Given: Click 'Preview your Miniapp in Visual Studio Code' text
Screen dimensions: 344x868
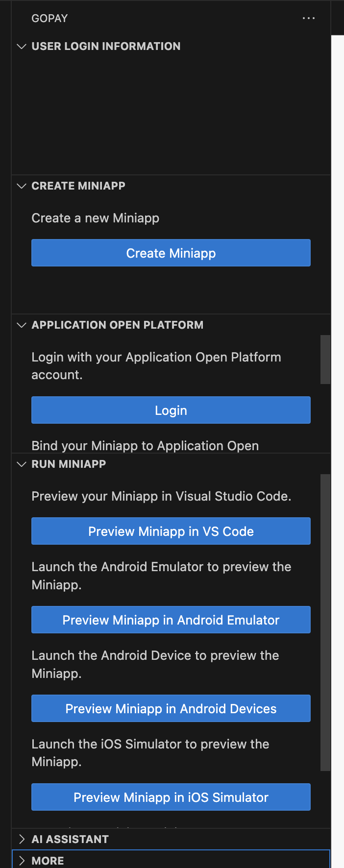Looking at the screenshot, I should click(x=161, y=496).
